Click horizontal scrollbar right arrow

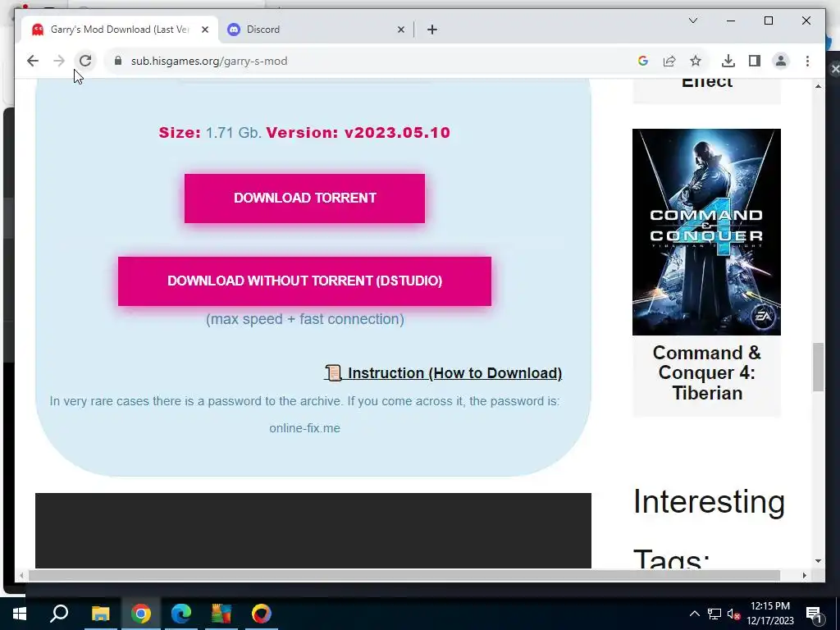(x=804, y=575)
